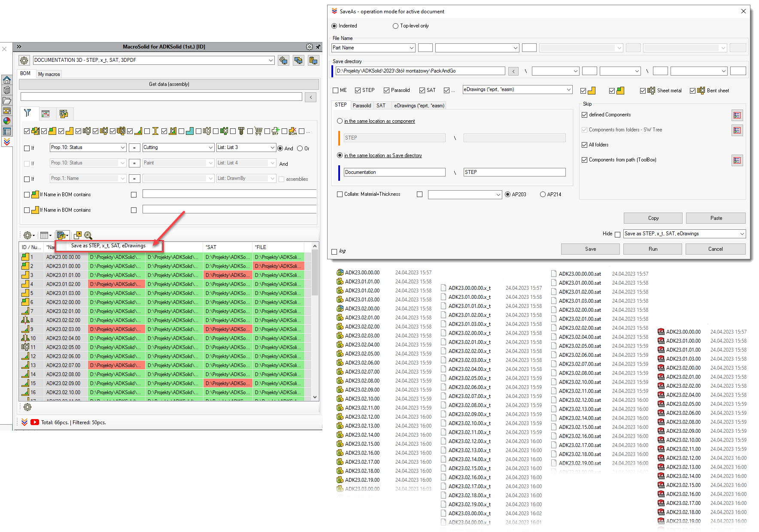
Task: Select in the same location as component
Action: tap(340, 121)
